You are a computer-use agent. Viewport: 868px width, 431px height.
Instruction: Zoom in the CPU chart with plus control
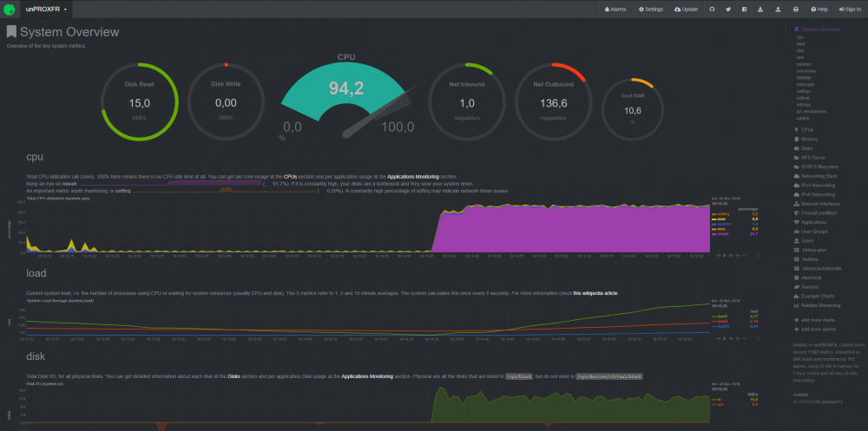click(x=738, y=256)
